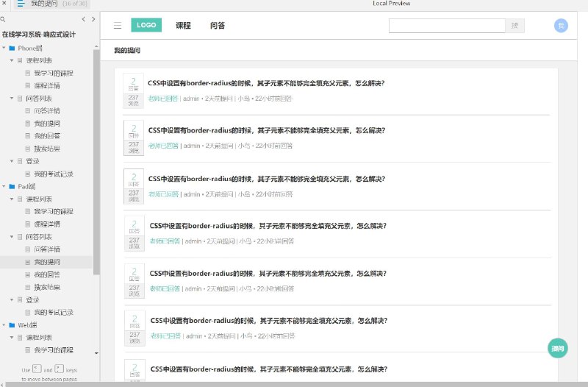This screenshot has width=588, height=387.
Task: Click the green LOGO image
Action: (x=146, y=25)
